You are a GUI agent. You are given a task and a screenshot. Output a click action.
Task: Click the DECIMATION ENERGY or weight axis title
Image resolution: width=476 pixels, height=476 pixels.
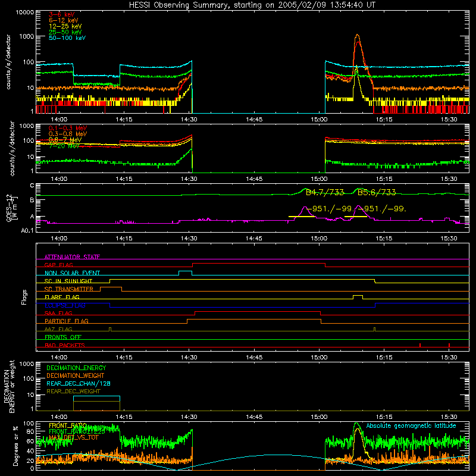(x=9, y=386)
